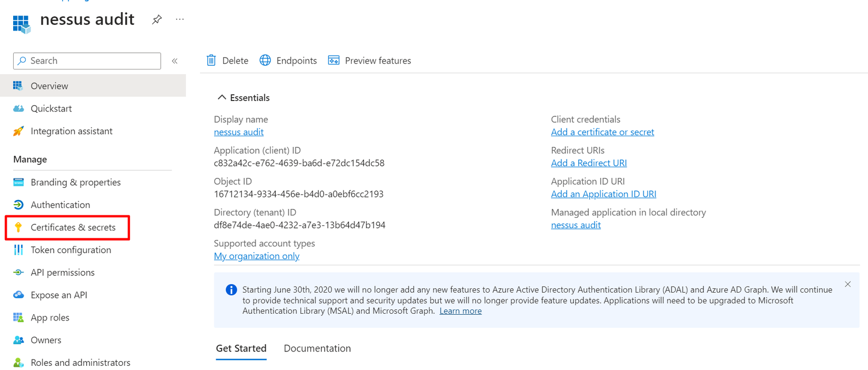This screenshot has height=370, width=868.
Task: Open Certificates & secrets key icon
Action: pos(18,227)
